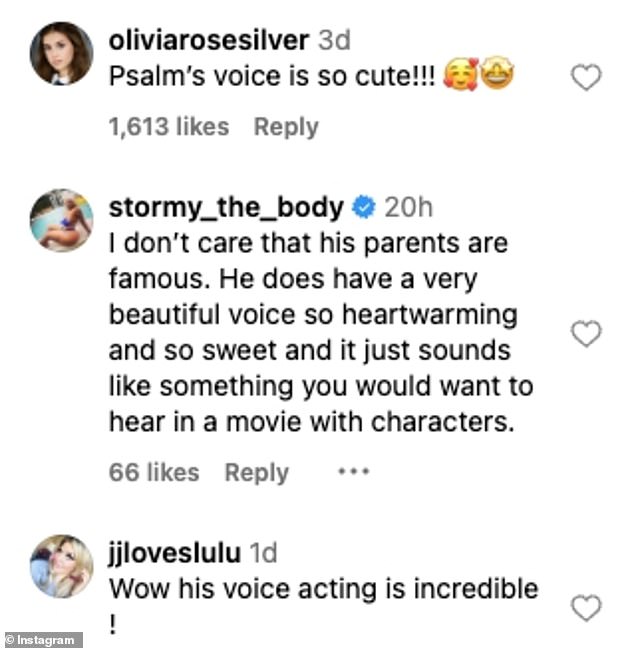The height and width of the screenshot is (648, 634).
Task: Open stormy_the_body's profile picture
Action: click(x=62, y=220)
